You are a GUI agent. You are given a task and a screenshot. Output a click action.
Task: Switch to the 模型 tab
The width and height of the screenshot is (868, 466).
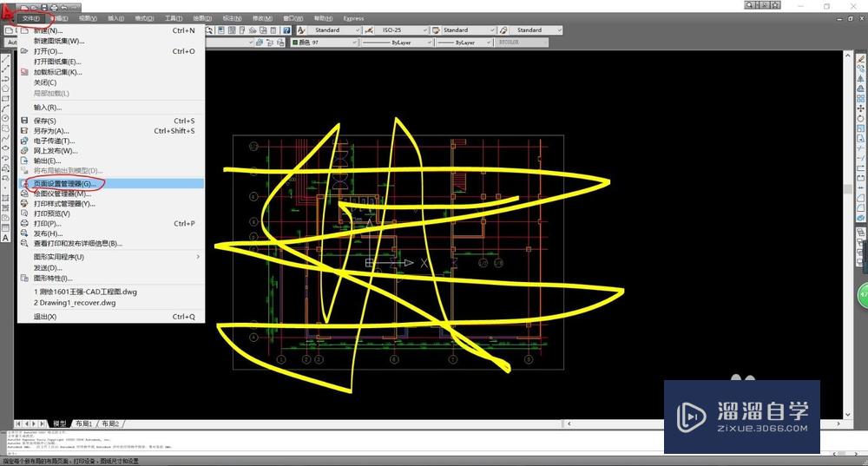(60, 423)
